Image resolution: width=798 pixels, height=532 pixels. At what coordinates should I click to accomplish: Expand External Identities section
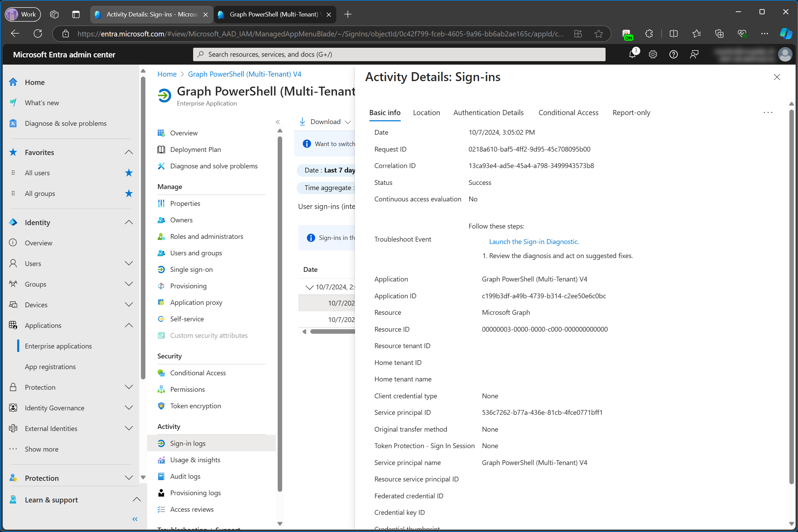tap(129, 429)
